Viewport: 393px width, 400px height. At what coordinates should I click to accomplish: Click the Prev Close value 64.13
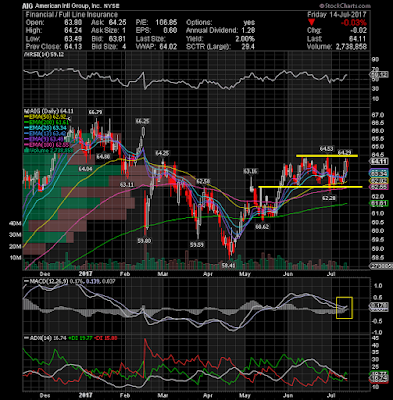point(73,46)
